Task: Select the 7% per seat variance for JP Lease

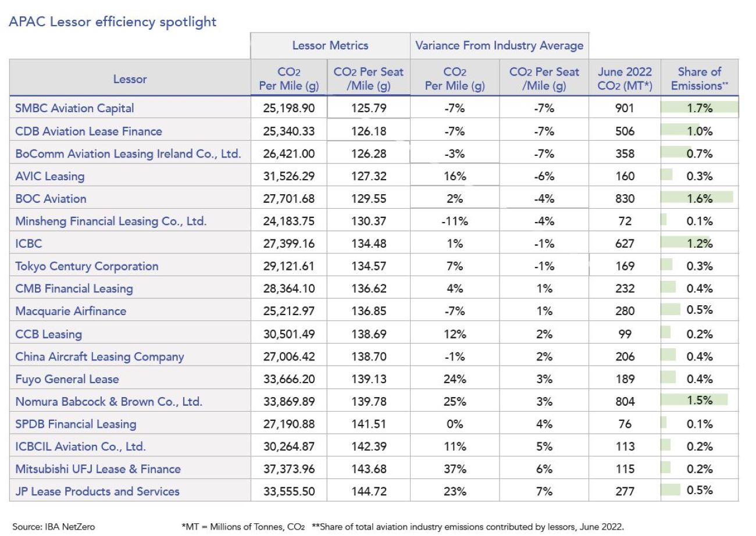Action: pos(544,491)
